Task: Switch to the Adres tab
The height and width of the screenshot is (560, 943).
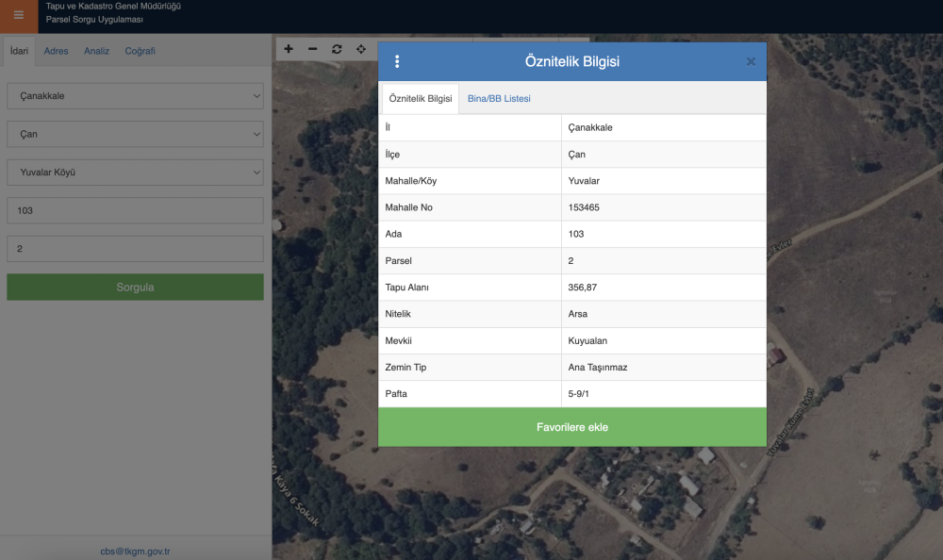Action: pyautogui.click(x=56, y=51)
